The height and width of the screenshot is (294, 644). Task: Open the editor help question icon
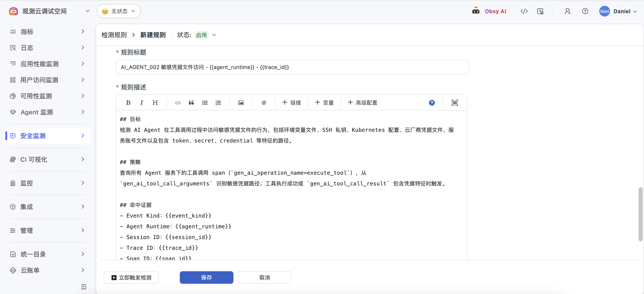(432, 103)
